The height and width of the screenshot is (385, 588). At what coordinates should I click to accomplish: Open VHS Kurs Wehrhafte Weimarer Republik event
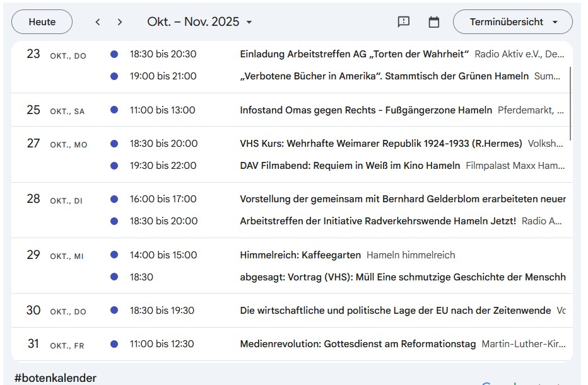[380, 144]
